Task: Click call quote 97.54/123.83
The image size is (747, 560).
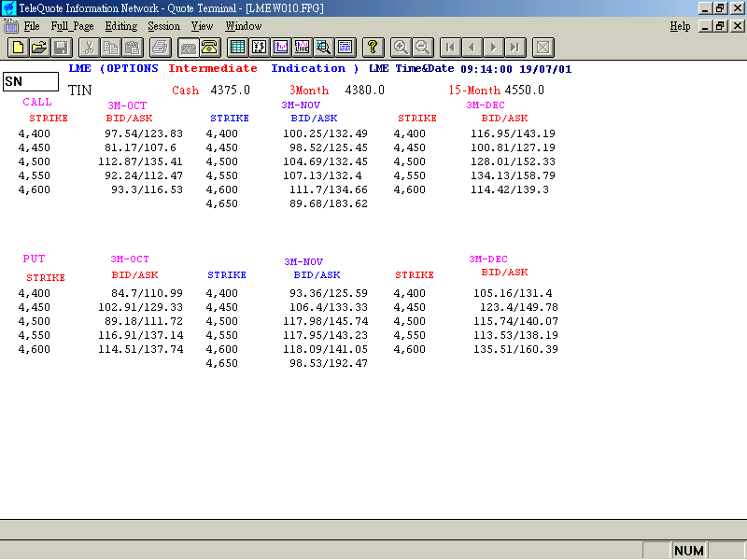Action: pyautogui.click(x=144, y=133)
